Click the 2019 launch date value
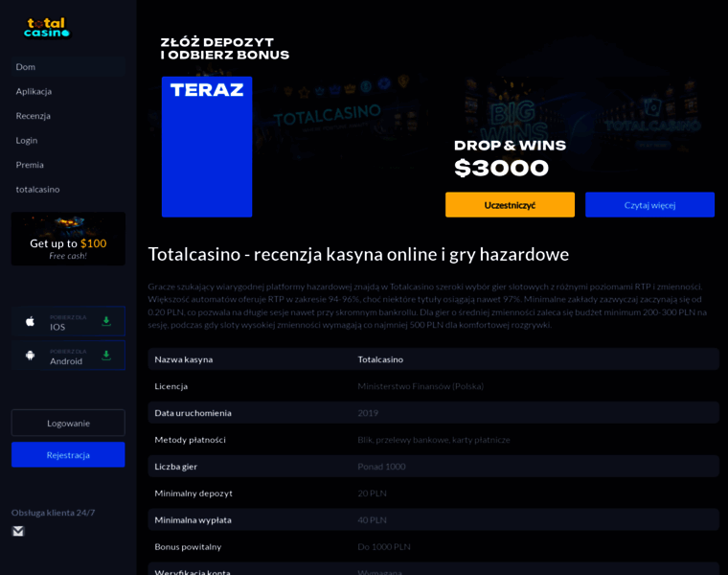 [x=368, y=413]
